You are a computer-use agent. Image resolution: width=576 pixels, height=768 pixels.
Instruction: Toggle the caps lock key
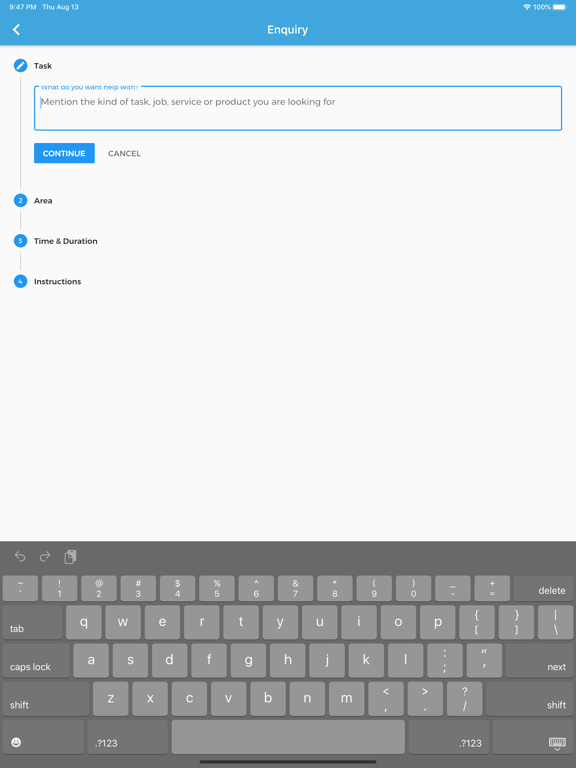tap(36, 660)
